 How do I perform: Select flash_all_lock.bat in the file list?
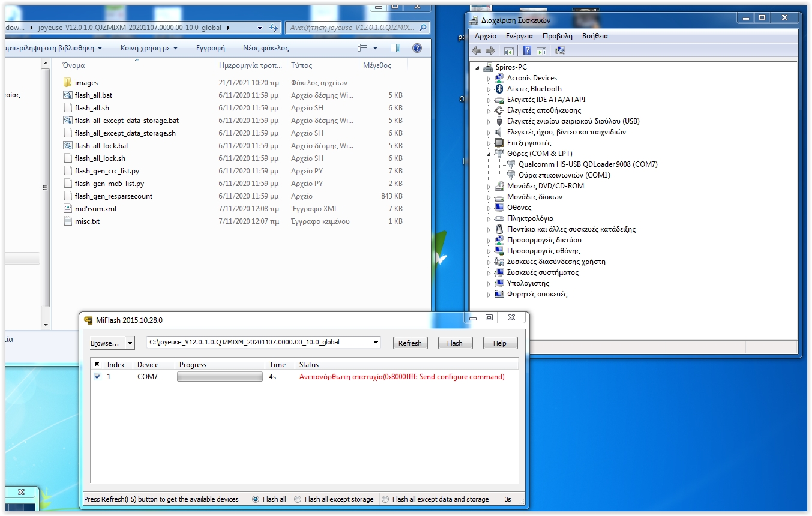(x=101, y=146)
